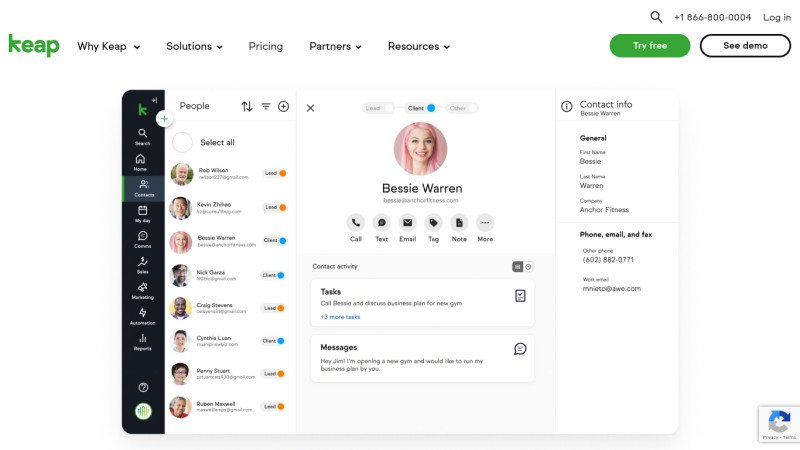800x450 pixels.
Task: Open Contacts in the Keap sidebar
Action: coord(143,188)
